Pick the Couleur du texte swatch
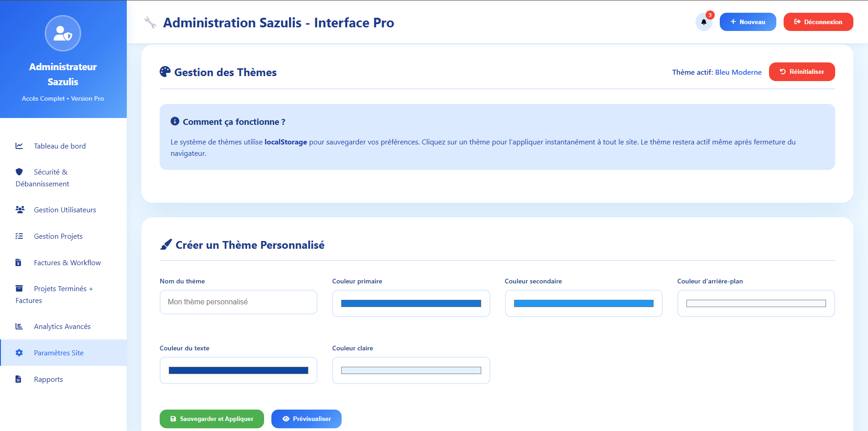The width and height of the screenshot is (868, 431). click(x=238, y=370)
